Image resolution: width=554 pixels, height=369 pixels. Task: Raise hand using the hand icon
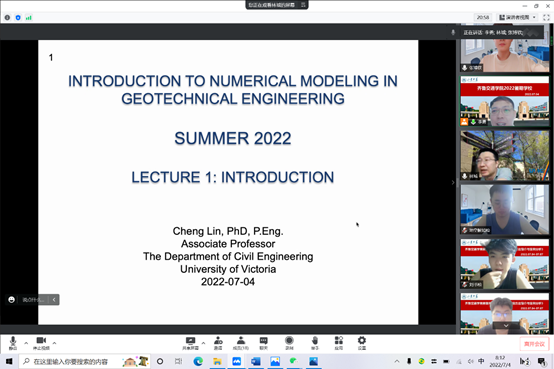(315, 343)
